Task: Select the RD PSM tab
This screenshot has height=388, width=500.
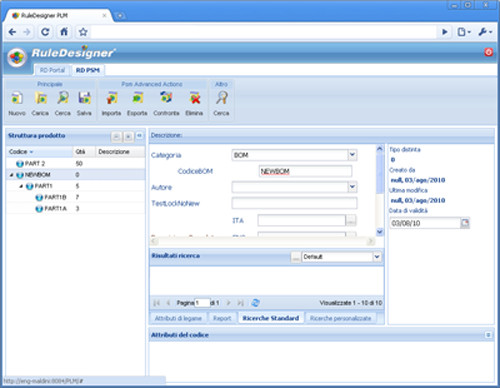Action: [x=88, y=70]
